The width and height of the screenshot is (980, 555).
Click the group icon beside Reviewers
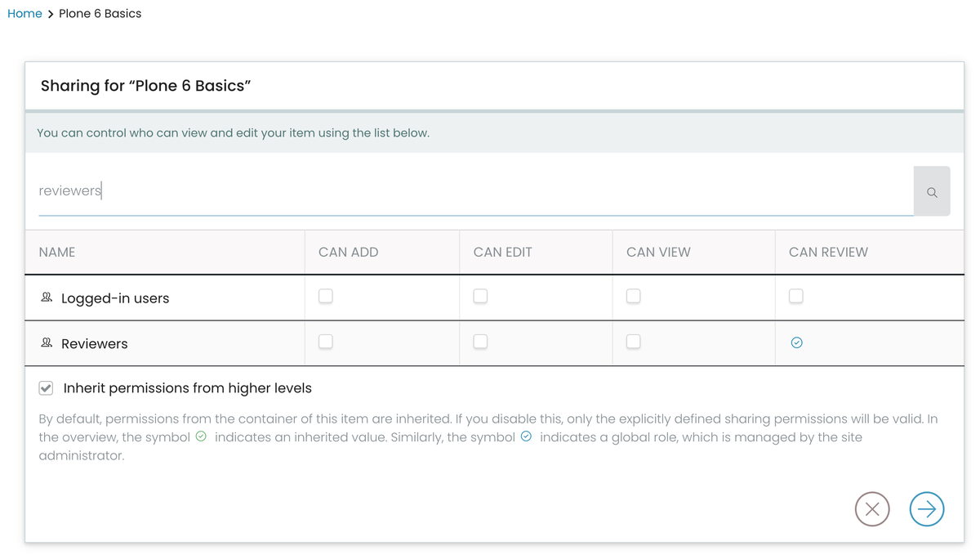click(x=47, y=343)
